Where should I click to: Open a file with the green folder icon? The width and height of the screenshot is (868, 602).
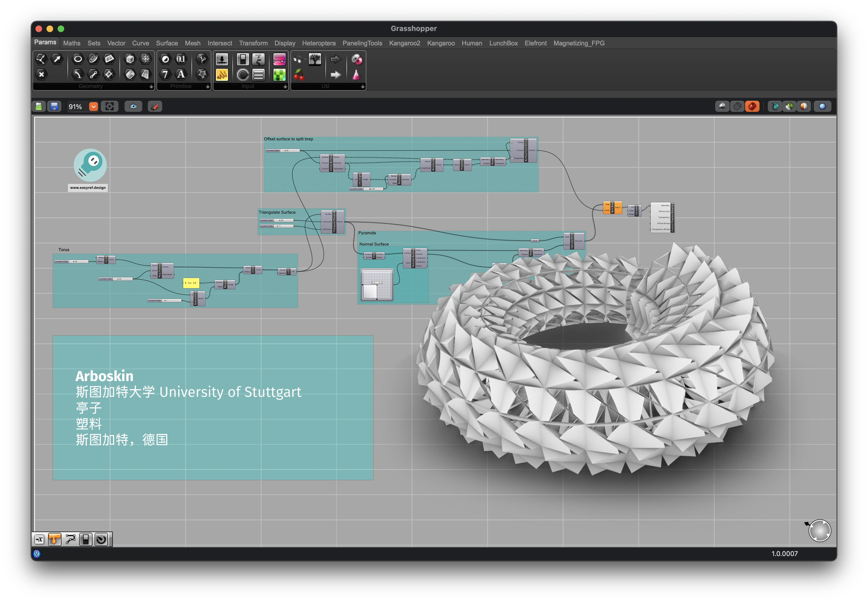pyautogui.click(x=39, y=107)
